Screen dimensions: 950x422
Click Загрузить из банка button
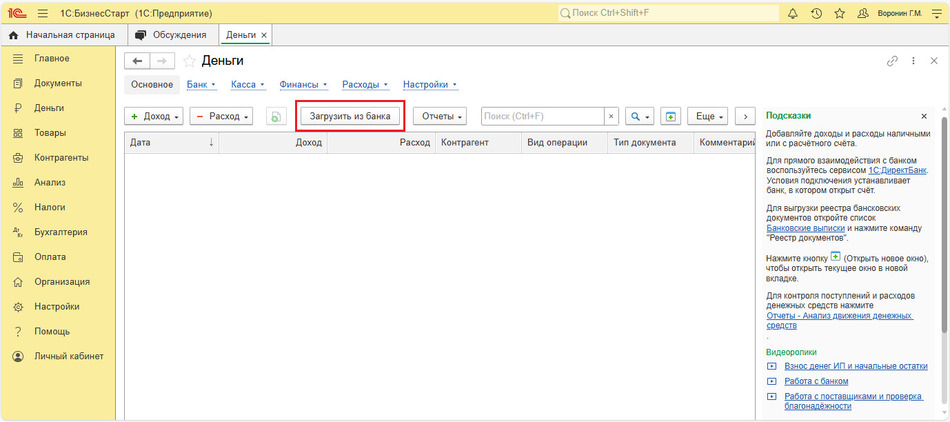click(x=350, y=117)
